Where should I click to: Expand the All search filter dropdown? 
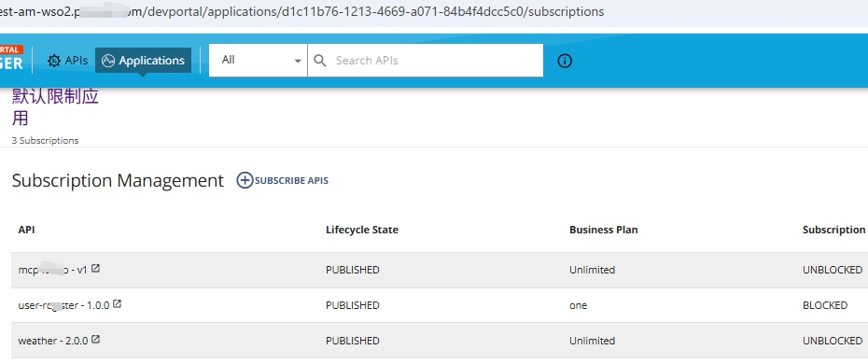coord(258,61)
